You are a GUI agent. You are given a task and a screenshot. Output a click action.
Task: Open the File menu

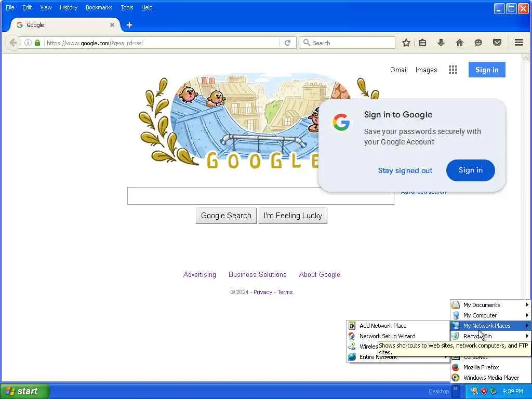point(10,7)
